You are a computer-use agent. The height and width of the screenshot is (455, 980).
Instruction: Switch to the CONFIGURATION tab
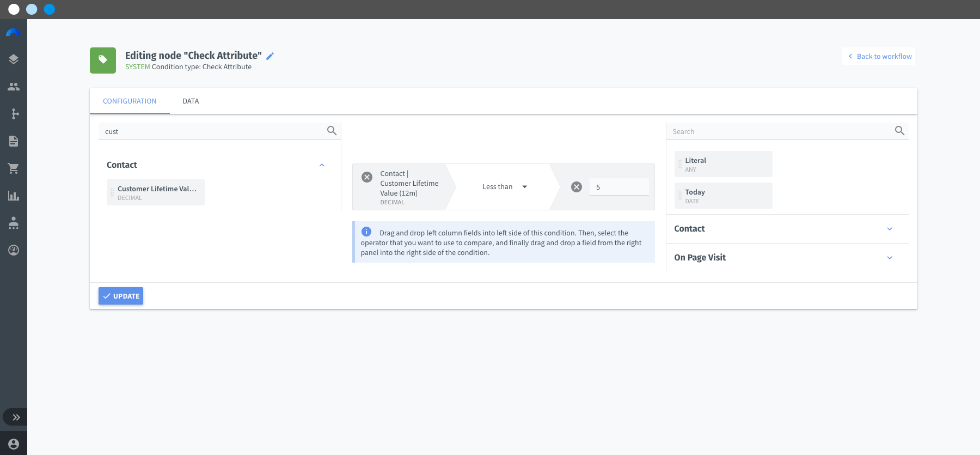coord(130,101)
